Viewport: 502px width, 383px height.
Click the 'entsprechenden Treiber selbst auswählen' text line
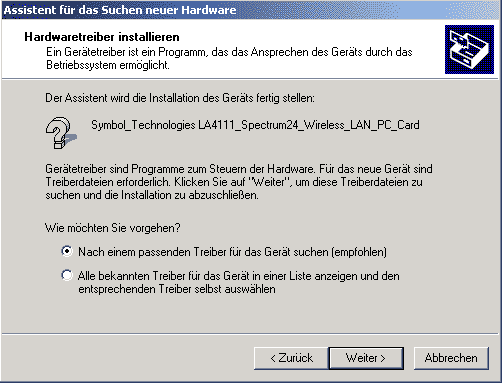pos(177,289)
